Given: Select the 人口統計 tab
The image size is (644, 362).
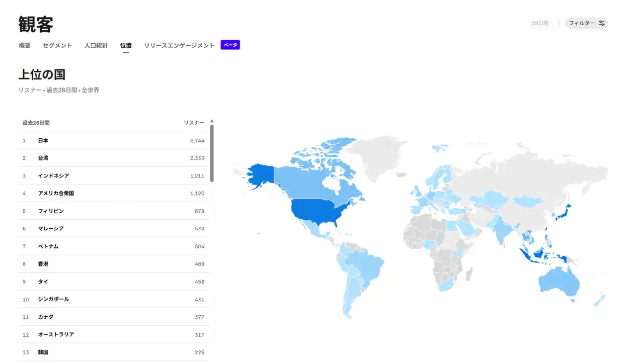Looking at the screenshot, I should tap(96, 45).
